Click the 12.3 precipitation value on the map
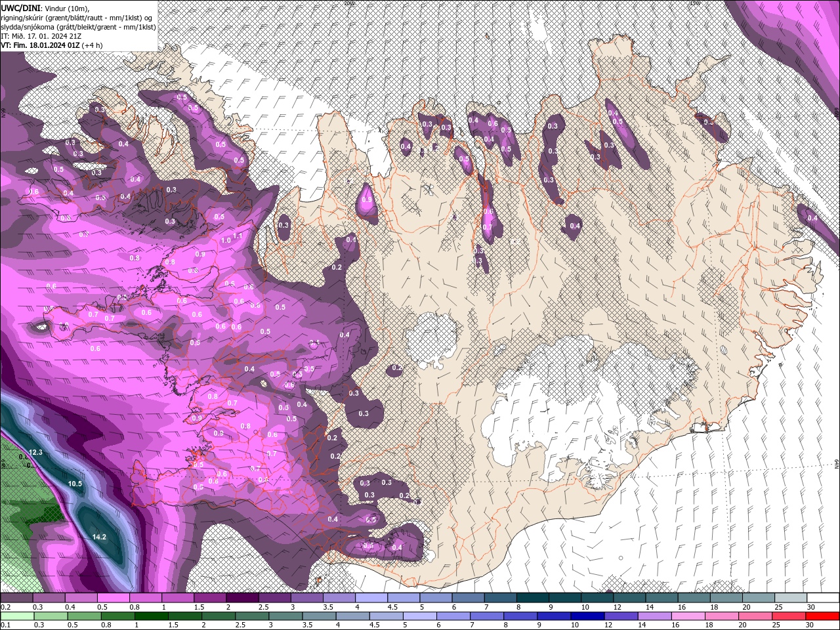The image size is (840, 630). pos(35,453)
